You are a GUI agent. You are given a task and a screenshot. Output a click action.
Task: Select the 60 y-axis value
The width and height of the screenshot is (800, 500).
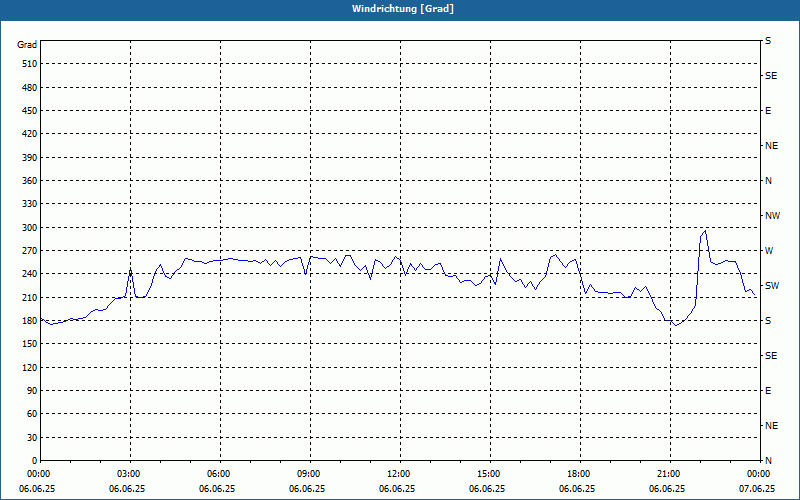(32, 414)
